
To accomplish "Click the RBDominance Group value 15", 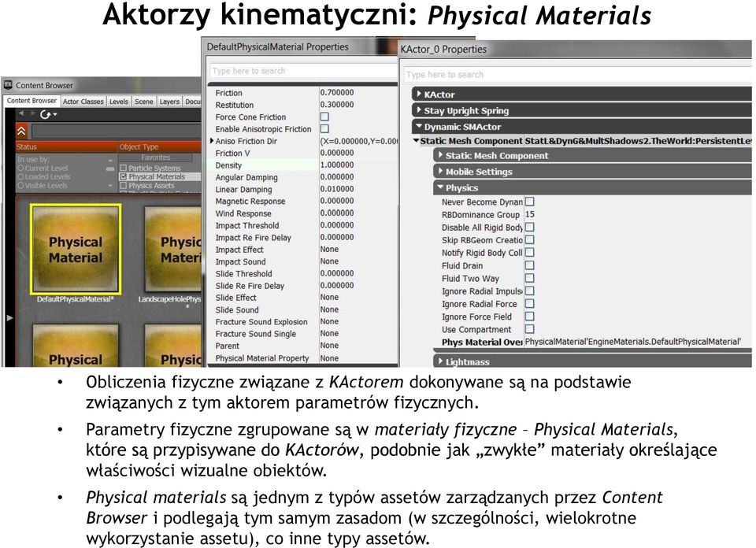I will point(530,214).
